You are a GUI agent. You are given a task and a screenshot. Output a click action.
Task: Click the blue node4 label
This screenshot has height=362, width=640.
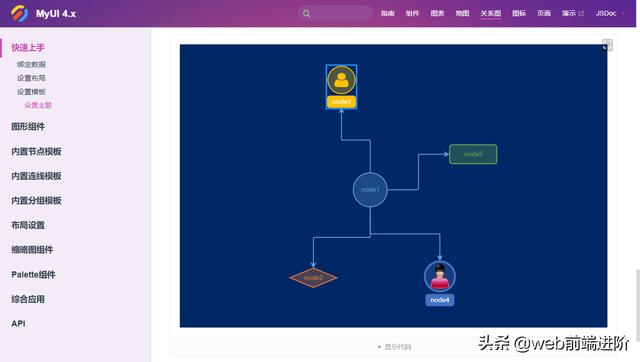click(440, 300)
